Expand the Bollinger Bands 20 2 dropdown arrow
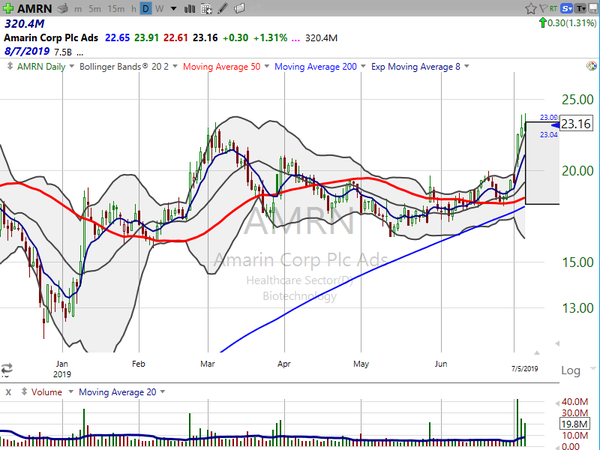The image size is (600, 450). 175,67
